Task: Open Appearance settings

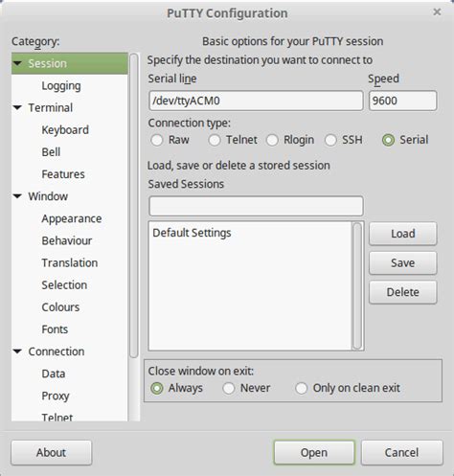Action: (72, 218)
